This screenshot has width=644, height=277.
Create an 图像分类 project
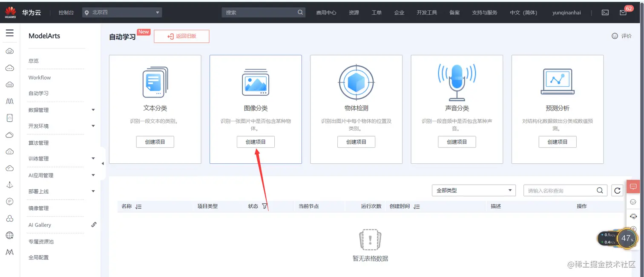coord(256,142)
